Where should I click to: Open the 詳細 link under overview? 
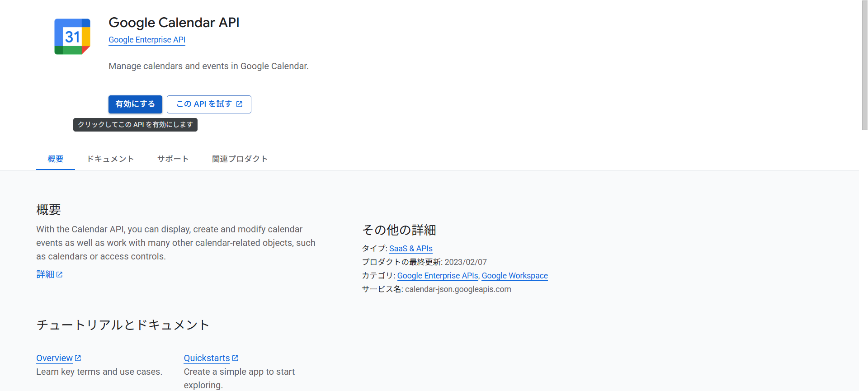tap(45, 274)
